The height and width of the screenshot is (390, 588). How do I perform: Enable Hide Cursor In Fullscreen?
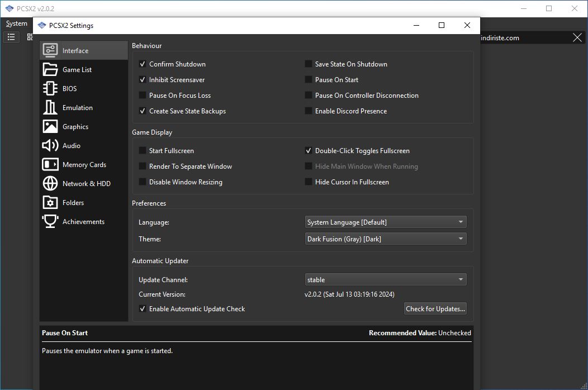click(308, 182)
